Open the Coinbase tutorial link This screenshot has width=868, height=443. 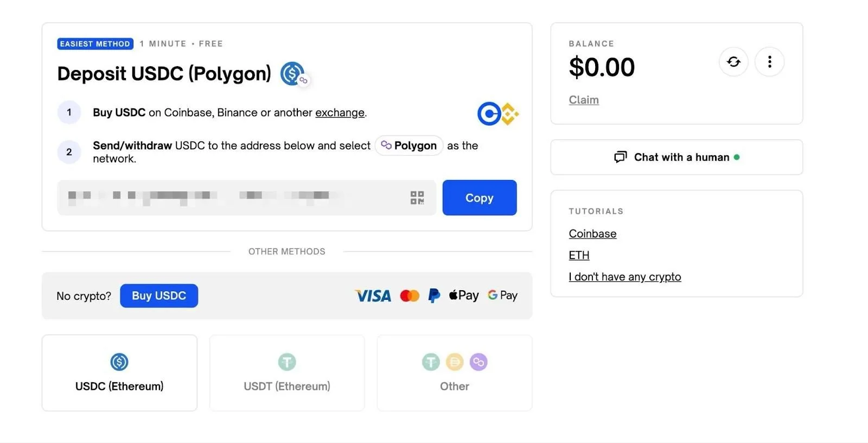[x=592, y=234]
